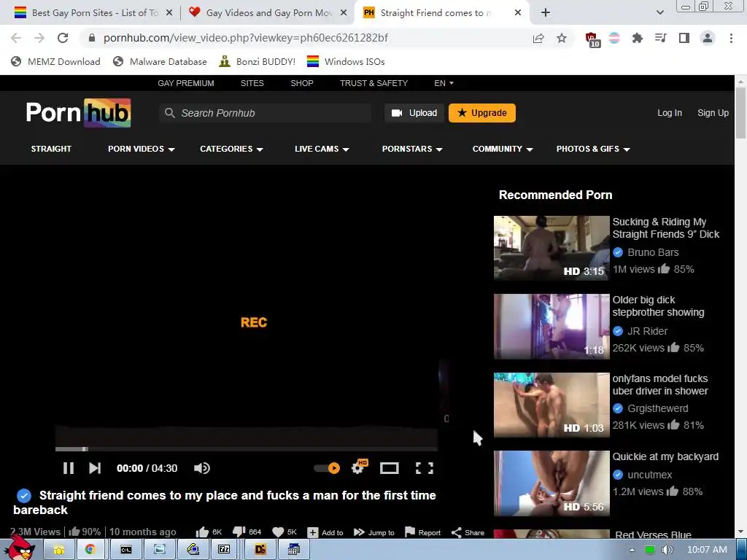Open the GAY PREMIUM top menu item
Screen dimensions: 747x560
[x=186, y=83]
